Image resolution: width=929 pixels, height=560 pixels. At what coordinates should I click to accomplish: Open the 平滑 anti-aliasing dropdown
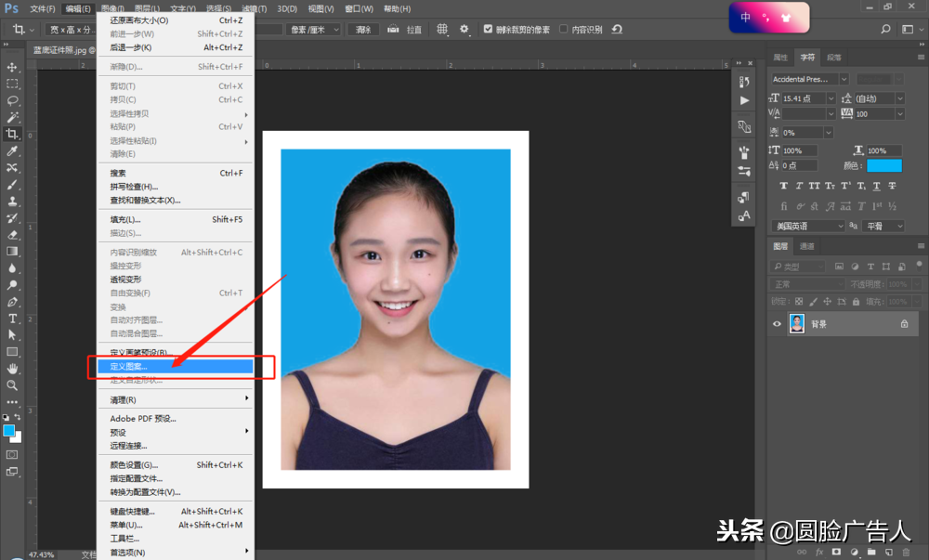click(883, 226)
